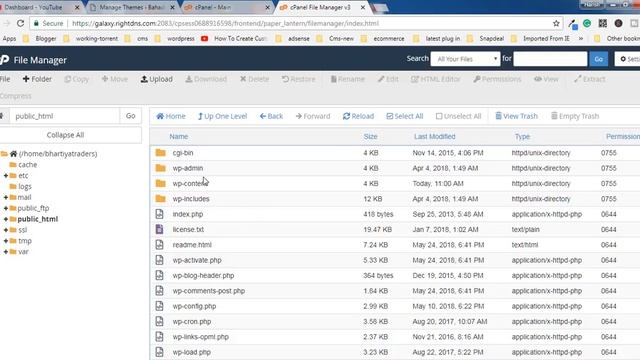This screenshot has width=640, height=360.
Task: Focus the search text field
Action: click(550, 59)
